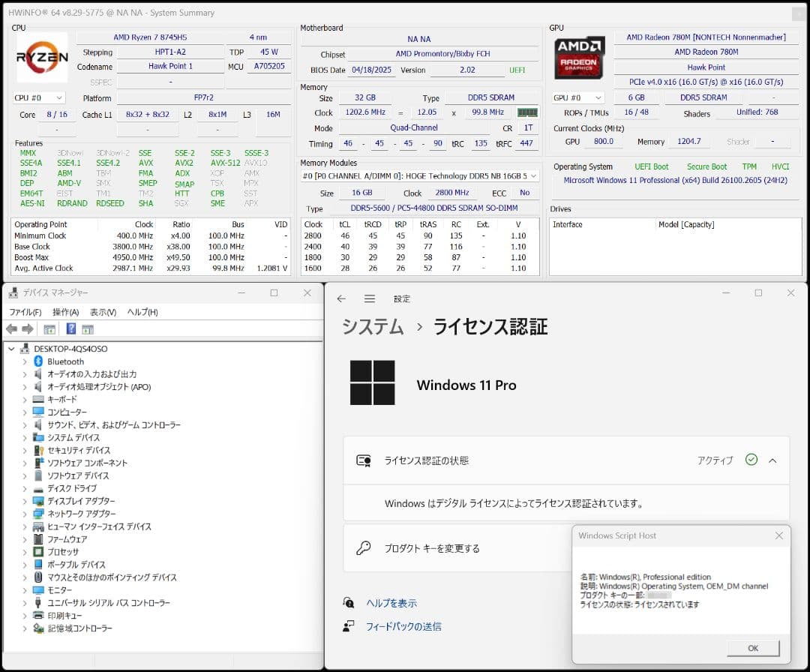
Task: Collapse the ライセンス認証の状態 section chevron
Action: click(772, 460)
